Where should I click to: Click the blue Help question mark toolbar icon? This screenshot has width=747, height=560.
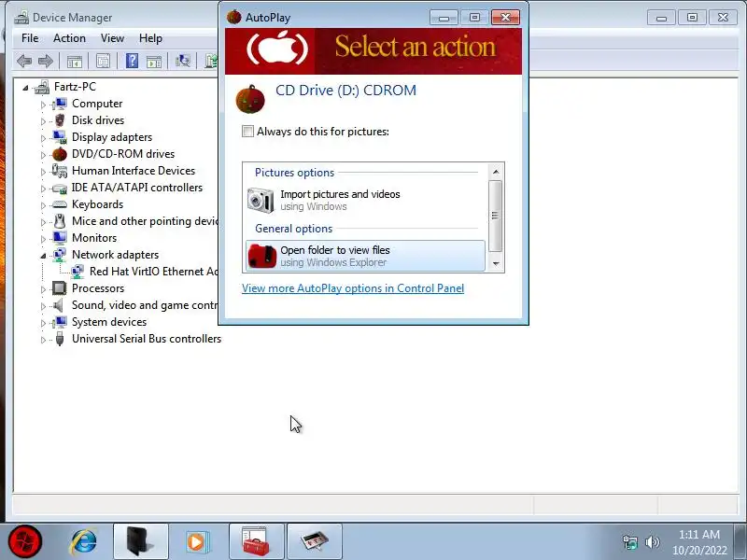coord(132,61)
